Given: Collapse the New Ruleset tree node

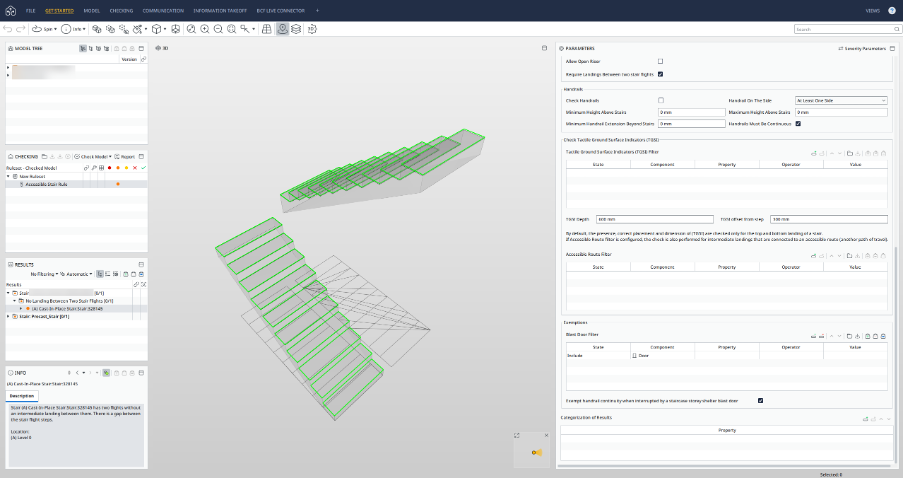Looking at the screenshot, I should (x=10, y=176).
